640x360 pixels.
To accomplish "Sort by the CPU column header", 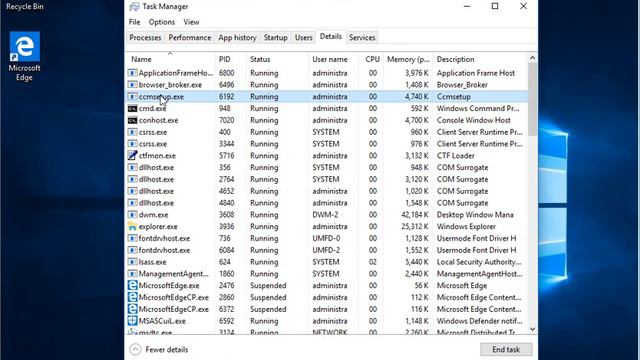I will 372,59.
